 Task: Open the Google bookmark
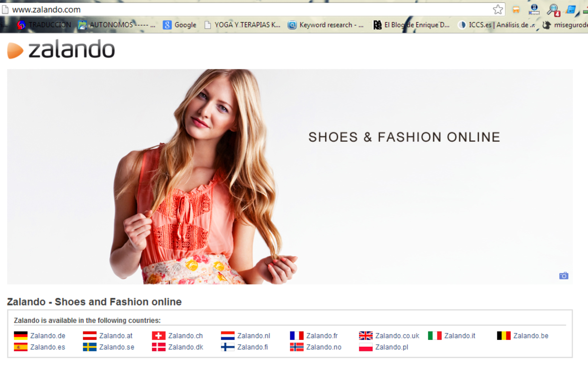coord(180,25)
